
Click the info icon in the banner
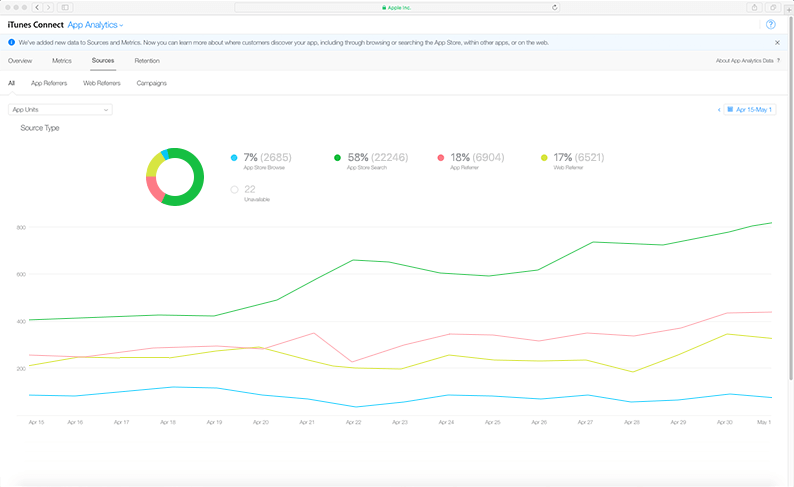tap(11, 43)
